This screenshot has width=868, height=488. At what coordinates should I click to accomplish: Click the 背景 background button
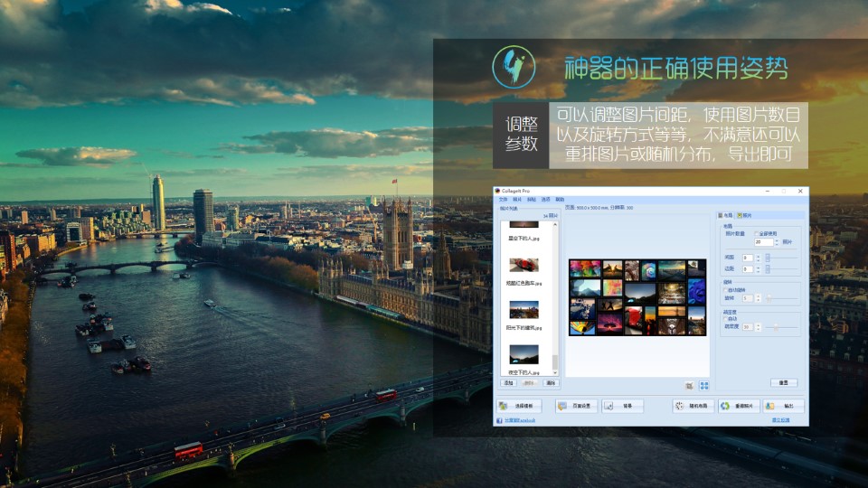click(622, 406)
